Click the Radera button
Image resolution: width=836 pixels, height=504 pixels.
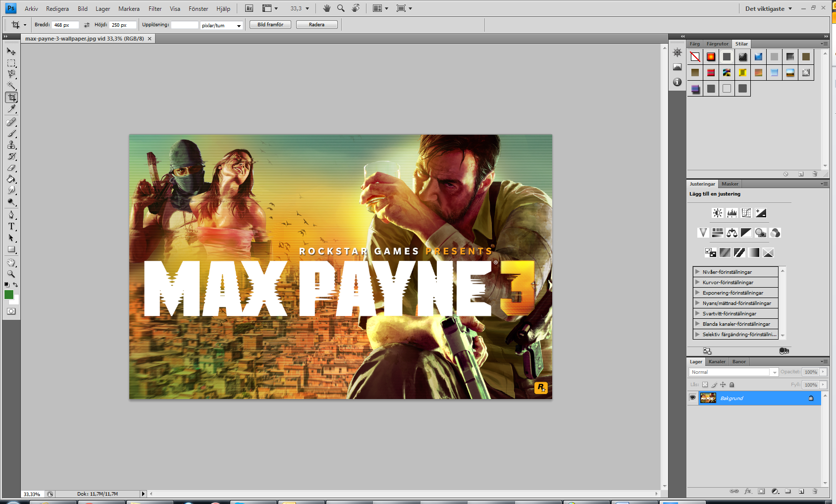(316, 25)
